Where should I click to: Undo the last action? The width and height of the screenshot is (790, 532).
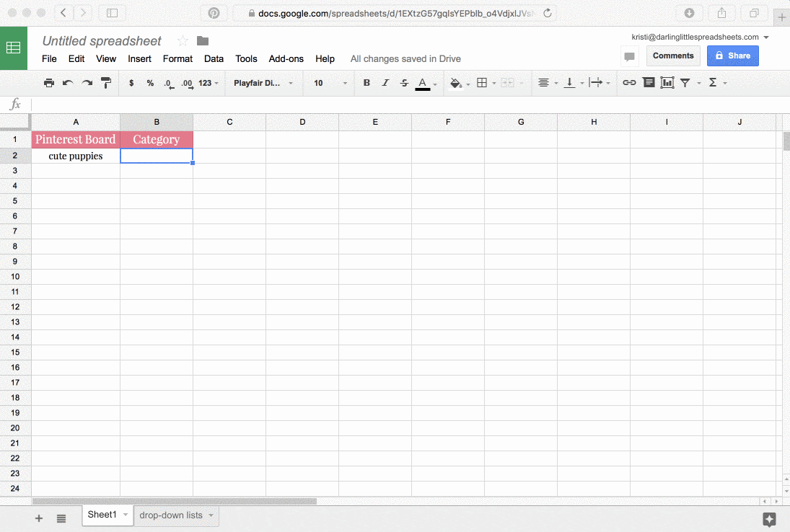[68, 83]
